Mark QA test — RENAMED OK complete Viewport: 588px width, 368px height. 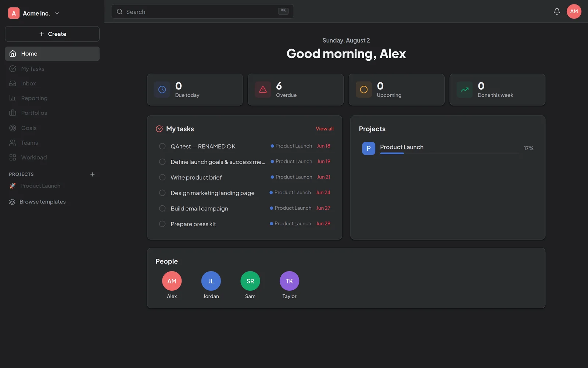coord(162,146)
